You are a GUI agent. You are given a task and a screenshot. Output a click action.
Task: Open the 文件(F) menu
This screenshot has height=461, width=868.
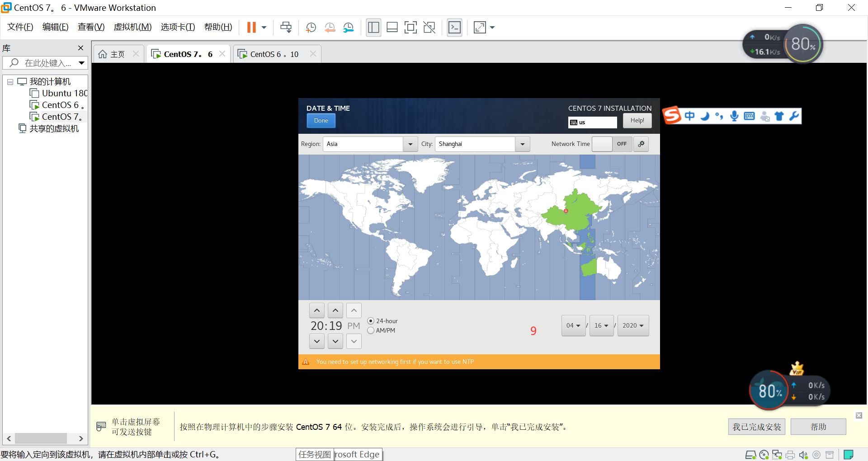pyautogui.click(x=20, y=27)
